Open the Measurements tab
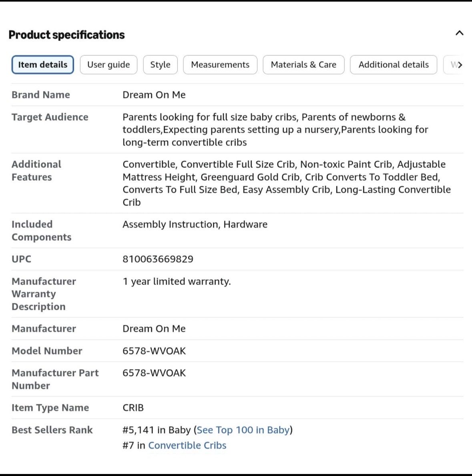472x476 pixels. 220,65
